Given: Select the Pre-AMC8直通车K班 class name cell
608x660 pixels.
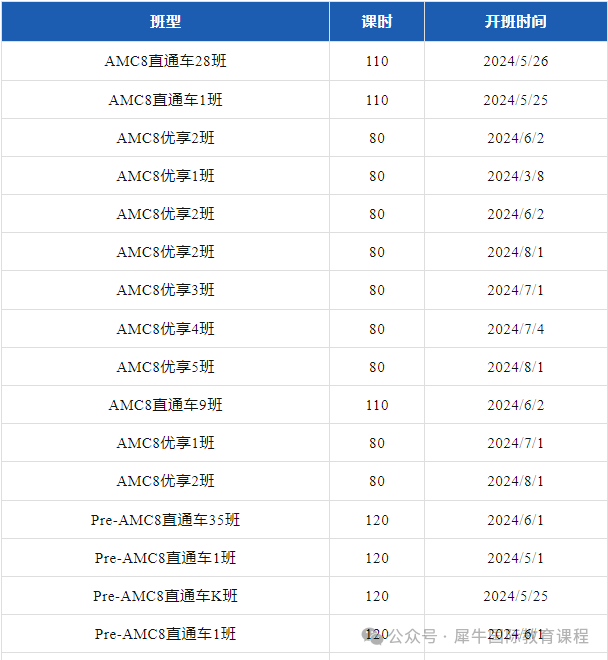Looking at the screenshot, I should [x=165, y=596].
